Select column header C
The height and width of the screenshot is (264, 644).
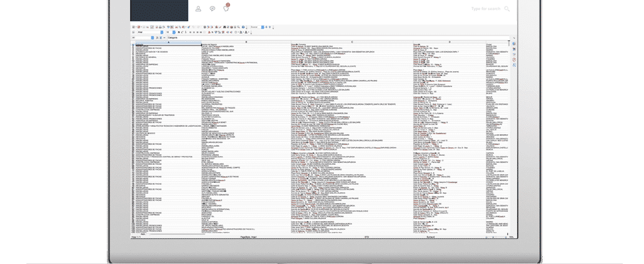pos(352,42)
